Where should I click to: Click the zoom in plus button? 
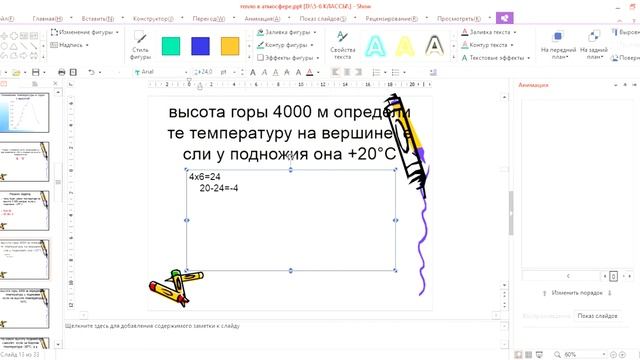click(x=622, y=355)
